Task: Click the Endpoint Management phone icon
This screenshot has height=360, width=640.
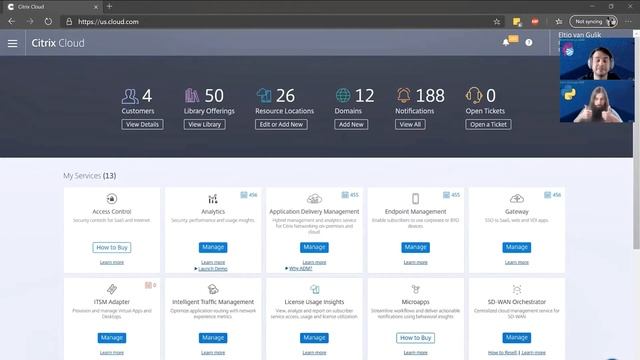Action: [x=415, y=199]
